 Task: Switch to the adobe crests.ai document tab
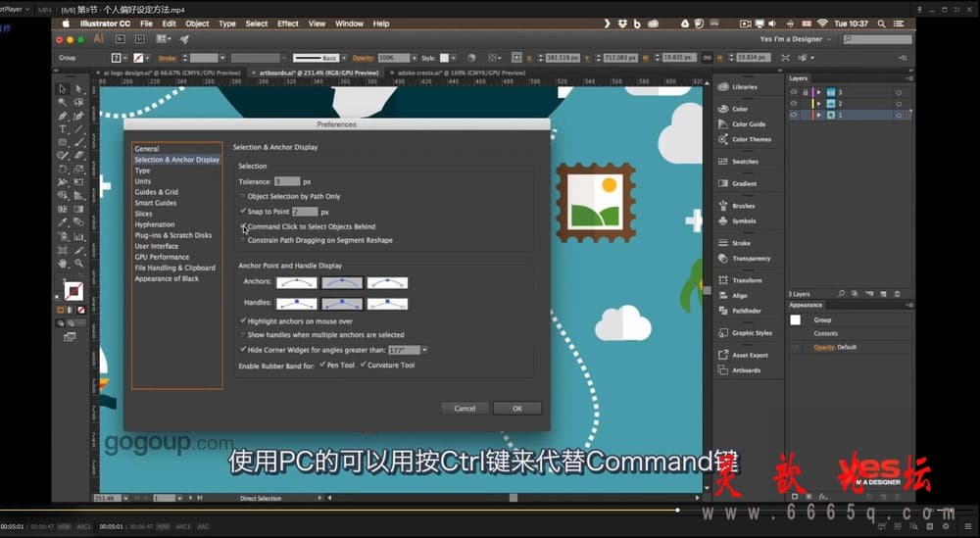coord(462,73)
